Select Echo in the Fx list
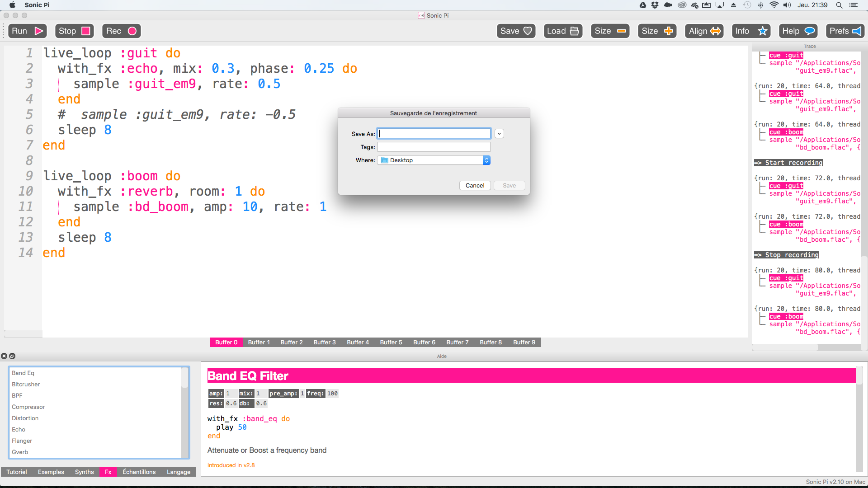 (x=95, y=429)
